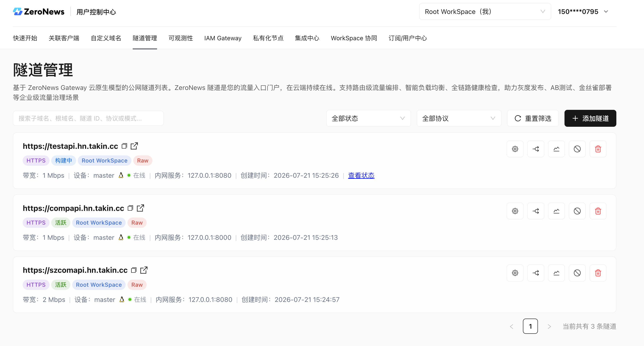Click the 2 Mbps bandwidth value

coord(54,300)
